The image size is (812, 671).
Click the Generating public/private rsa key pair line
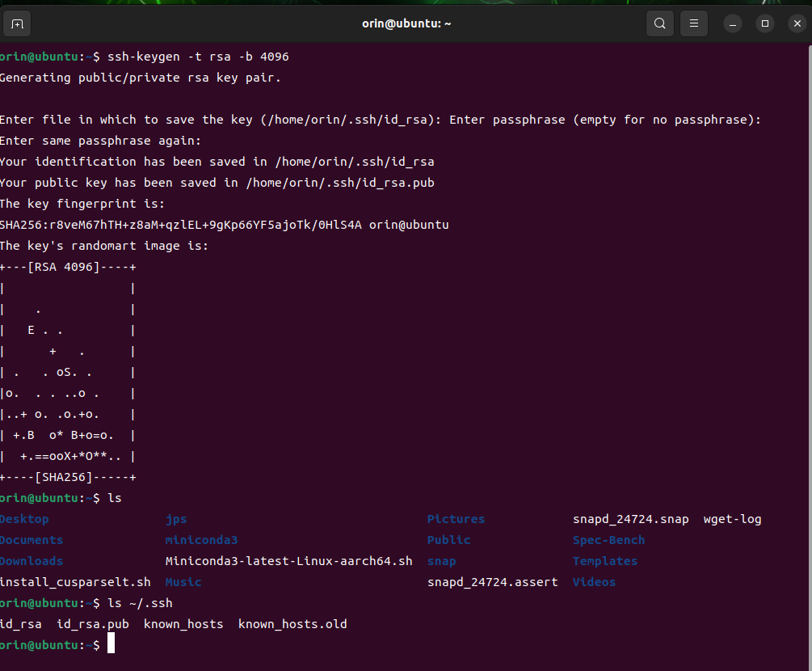click(141, 78)
